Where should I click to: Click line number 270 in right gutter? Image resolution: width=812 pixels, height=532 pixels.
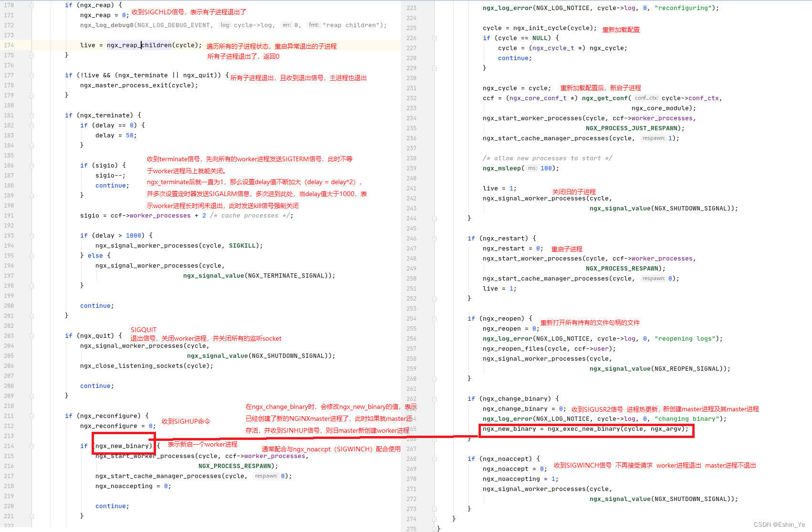(x=411, y=479)
